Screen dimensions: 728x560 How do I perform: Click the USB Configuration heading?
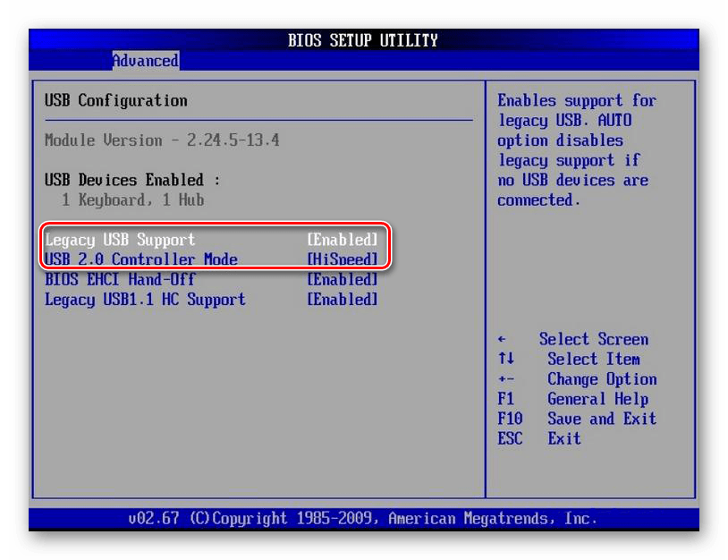pos(116,100)
